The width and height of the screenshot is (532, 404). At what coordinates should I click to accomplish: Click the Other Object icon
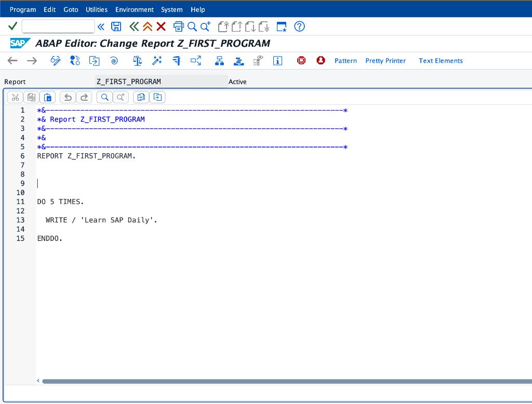[x=94, y=61]
